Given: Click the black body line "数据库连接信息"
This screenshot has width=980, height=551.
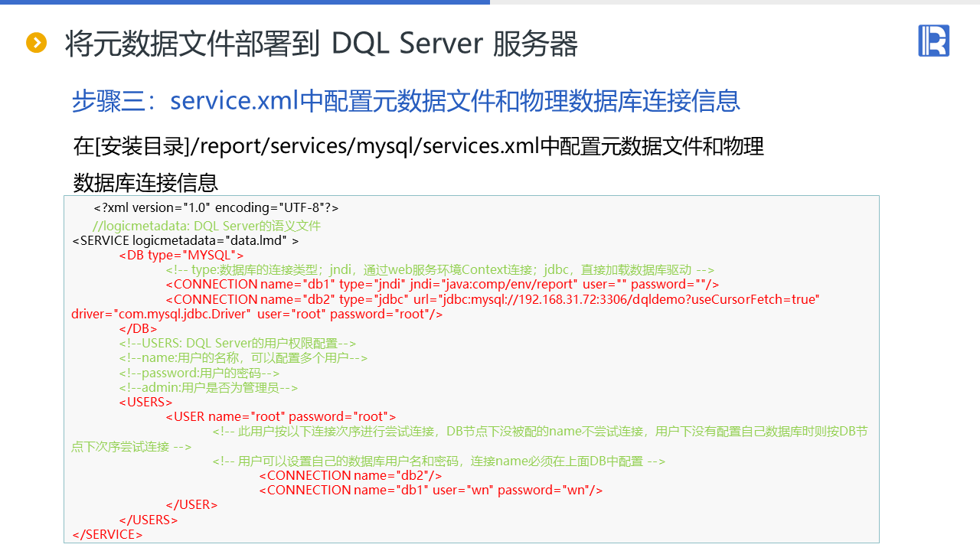Looking at the screenshot, I should click(x=145, y=183).
